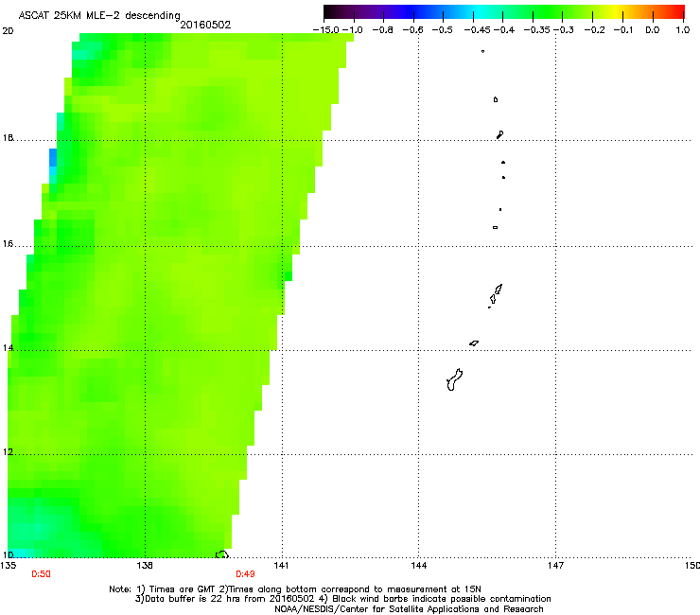Viewport: 700px width, 615px height.
Task: Click the color bar label -0.1
Action: 623,30
